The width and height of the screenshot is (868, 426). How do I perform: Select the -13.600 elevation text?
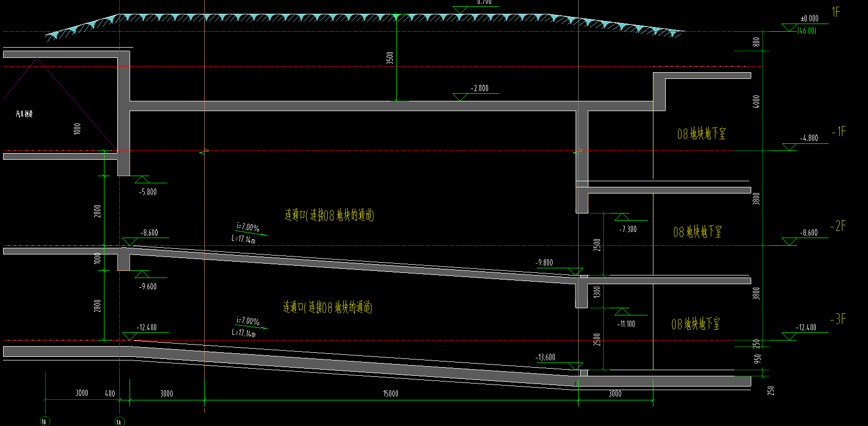point(545,357)
